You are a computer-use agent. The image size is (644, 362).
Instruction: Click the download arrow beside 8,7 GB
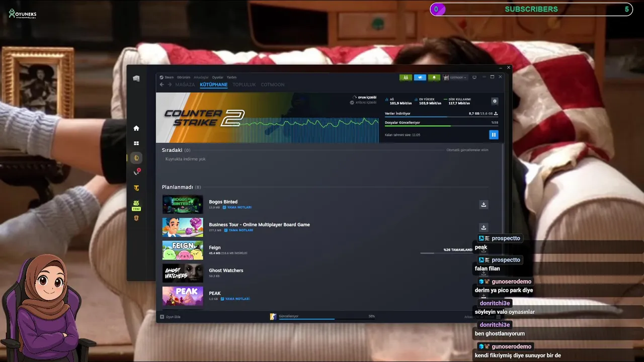tap(496, 114)
